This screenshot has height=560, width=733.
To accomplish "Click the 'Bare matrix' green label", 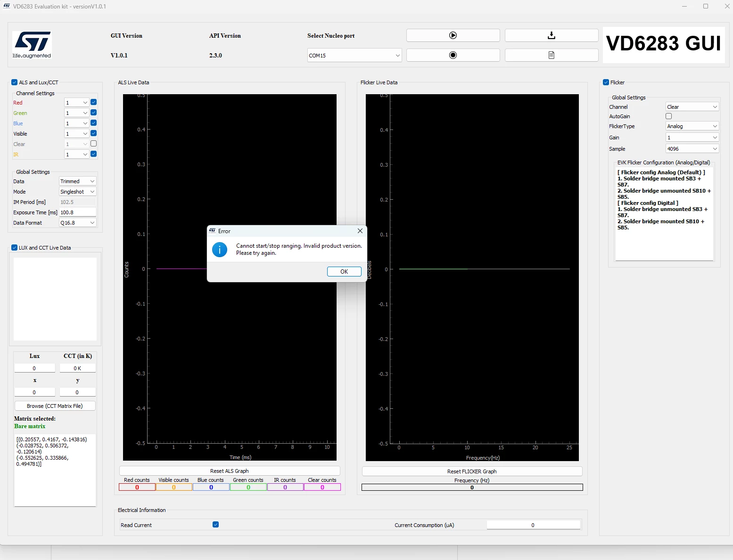I will coord(30,426).
